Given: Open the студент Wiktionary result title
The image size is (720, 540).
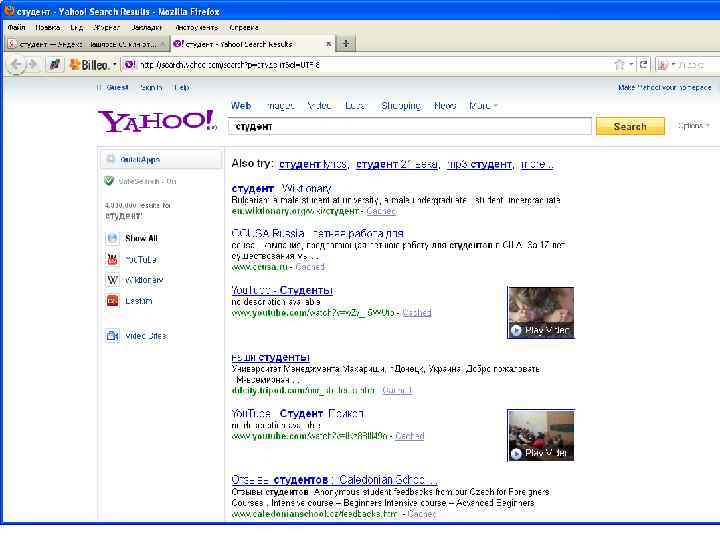Looking at the screenshot, I should point(281,188).
